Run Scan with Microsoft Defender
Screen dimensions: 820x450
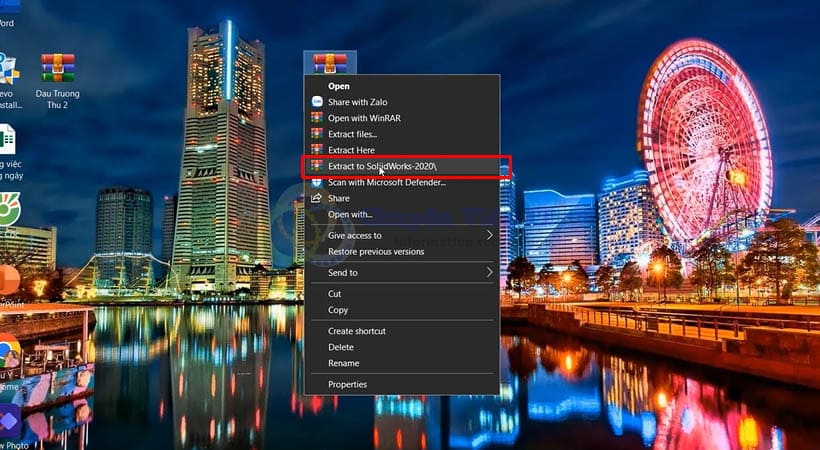(x=386, y=182)
